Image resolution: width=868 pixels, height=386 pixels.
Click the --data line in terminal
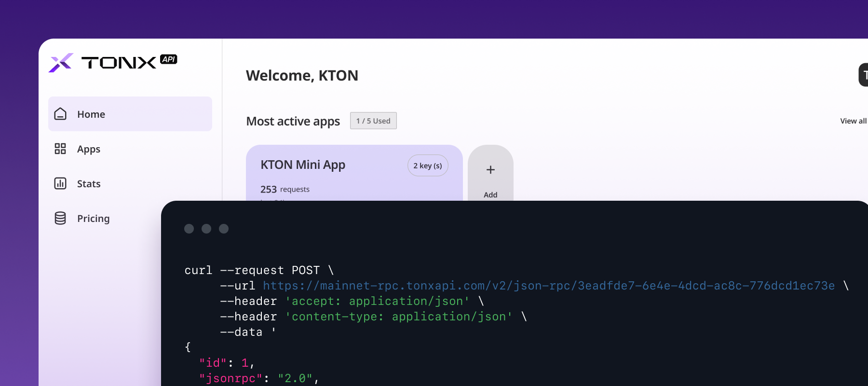click(x=248, y=332)
